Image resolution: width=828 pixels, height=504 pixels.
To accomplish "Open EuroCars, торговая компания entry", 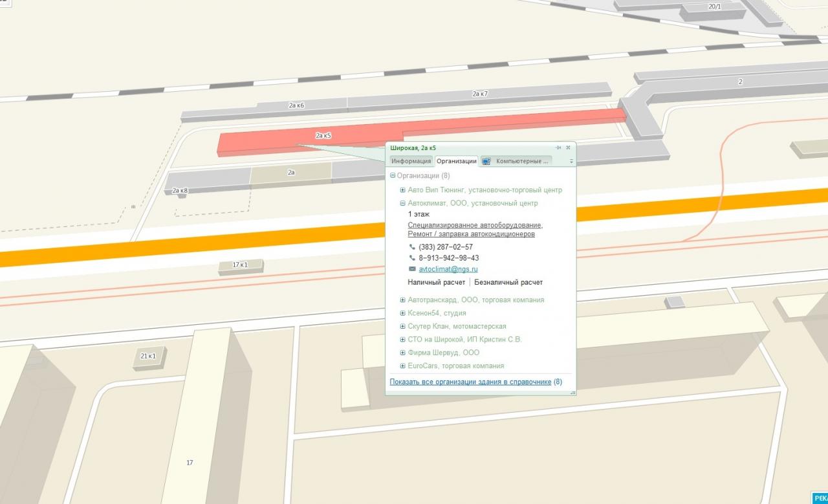I will click(x=455, y=366).
